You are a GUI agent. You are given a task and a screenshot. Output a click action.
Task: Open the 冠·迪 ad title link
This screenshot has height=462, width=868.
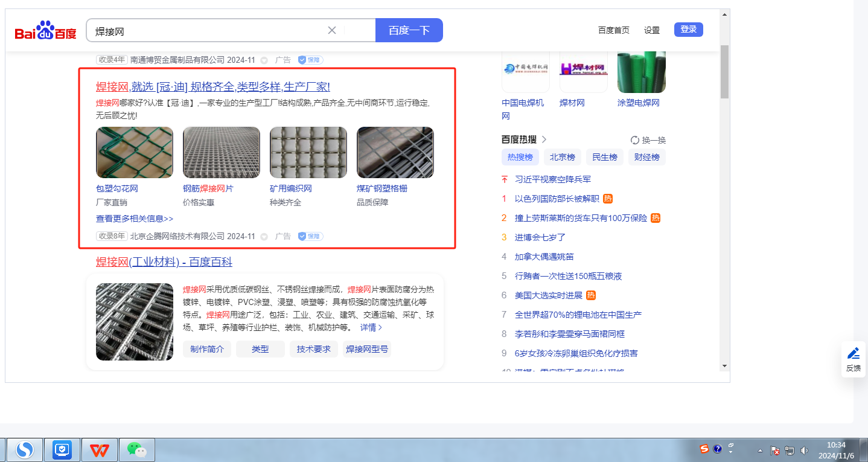(x=213, y=86)
